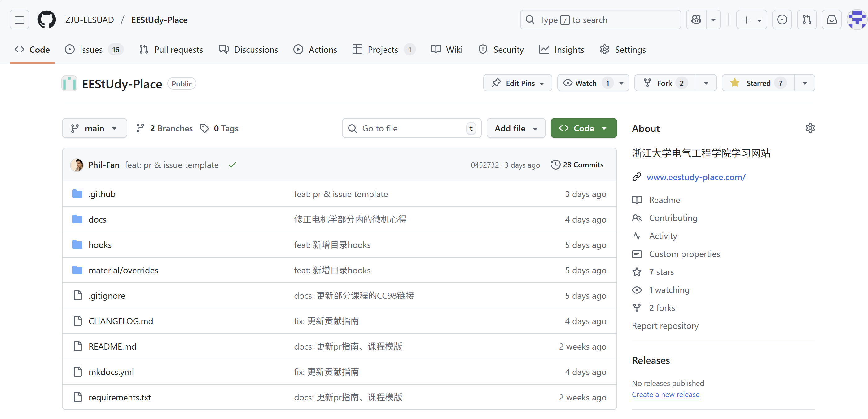Open the user profile avatar menu
Viewport: 868px width, 419px height.
856,20
